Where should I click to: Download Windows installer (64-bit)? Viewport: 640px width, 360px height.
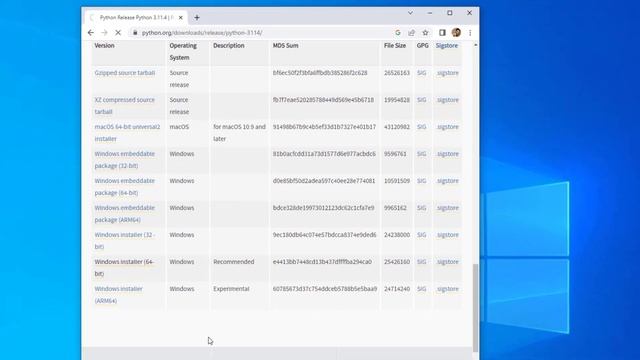(124, 267)
